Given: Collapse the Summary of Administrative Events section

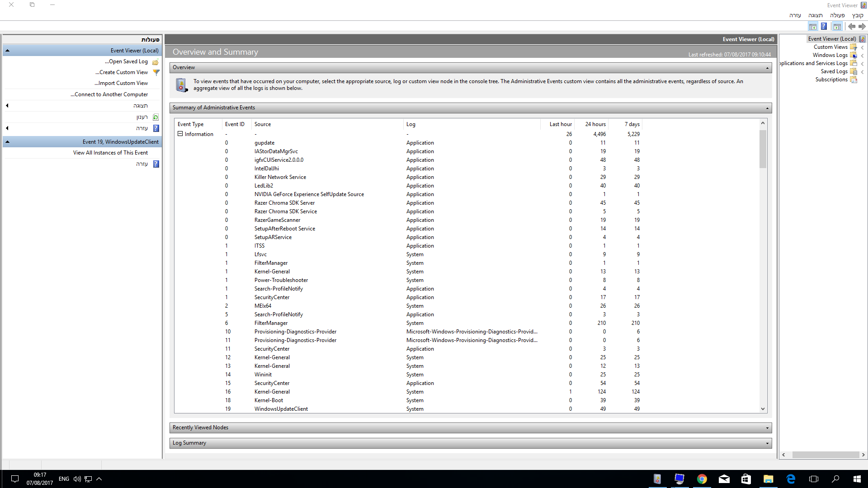Looking at the screenshot, I should pos(767,108).
